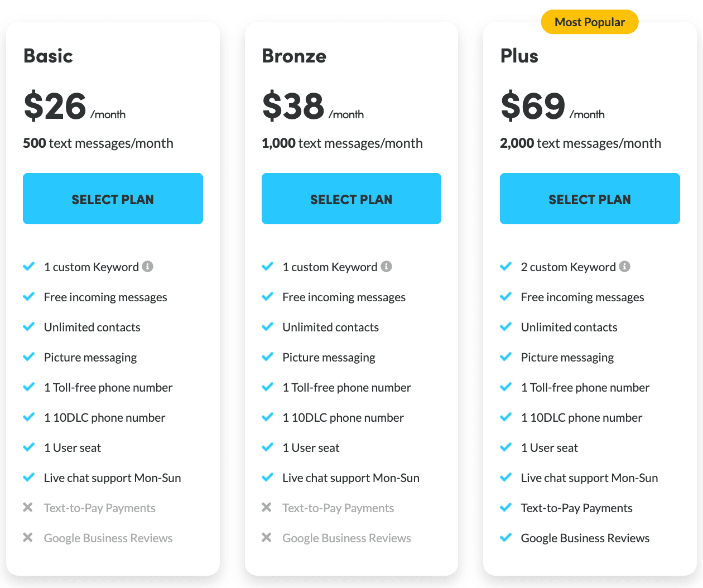Click info icon beside Plus 2 custom Keyword
The width and height of the screenshot is (703, 588).
pyautogui.click(x=625, y=267)
